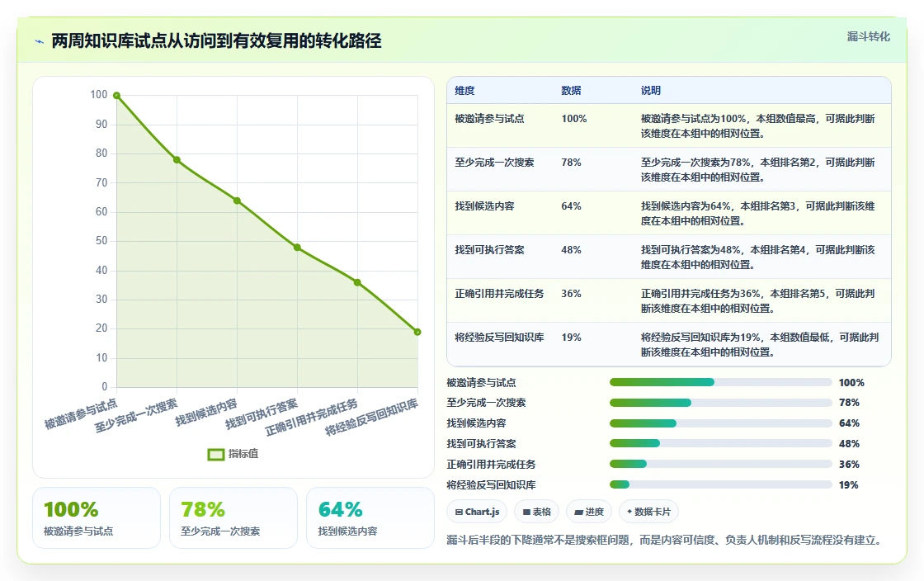Click table cell 正确引用并完成任务
924x581 pixels.
click(x=499, y=294)
